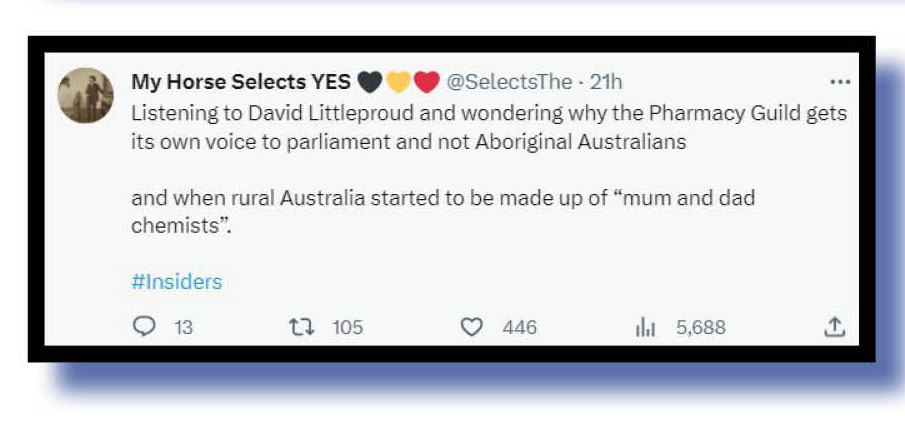Open the #Insiders hashtag link

click(176, 282)
